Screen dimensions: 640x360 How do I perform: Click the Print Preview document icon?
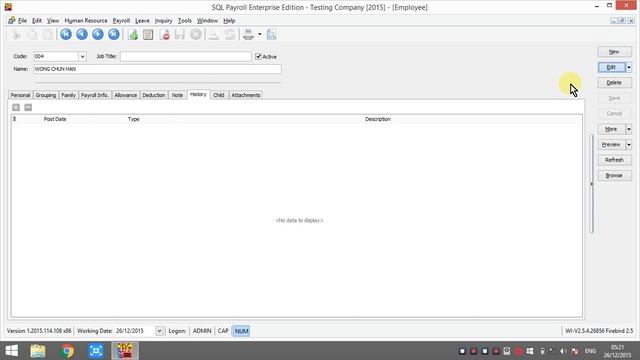271,35
